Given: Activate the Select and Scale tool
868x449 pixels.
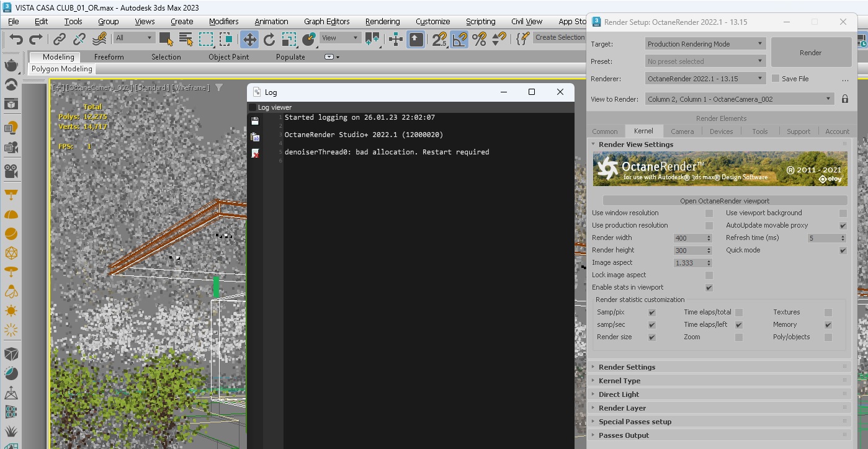Looking at the screenshot, I should (289, 39).
